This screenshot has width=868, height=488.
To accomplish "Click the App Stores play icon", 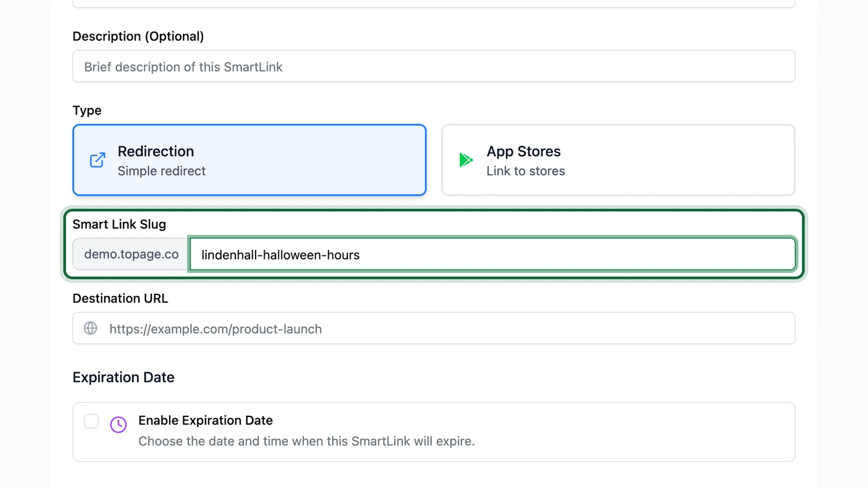I will (466, 160).
